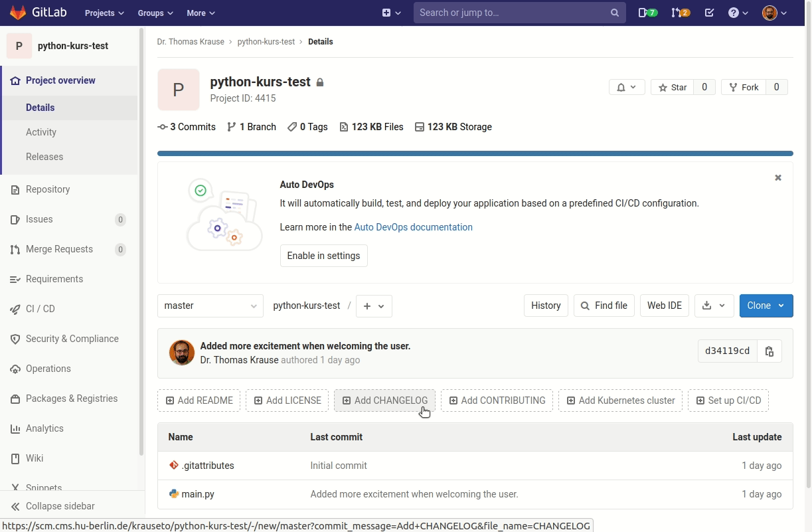
Task: Click the History button
Action: [x=546, y=306]
